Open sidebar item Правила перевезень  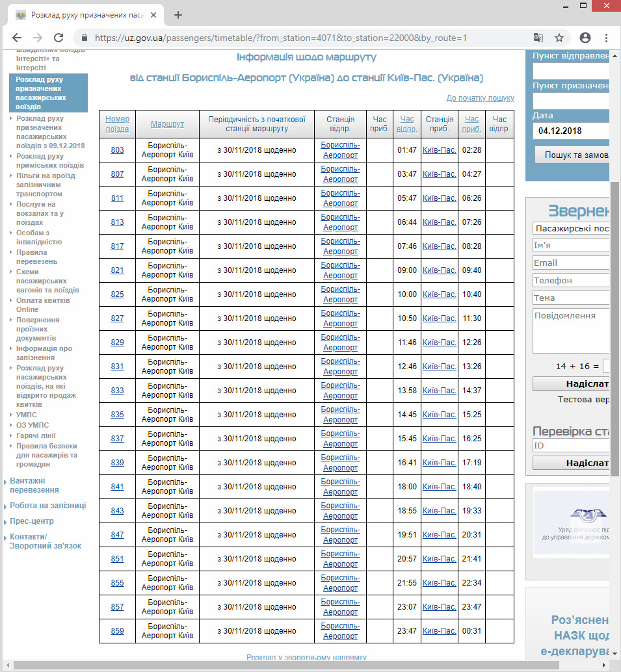tap(37, 257)
